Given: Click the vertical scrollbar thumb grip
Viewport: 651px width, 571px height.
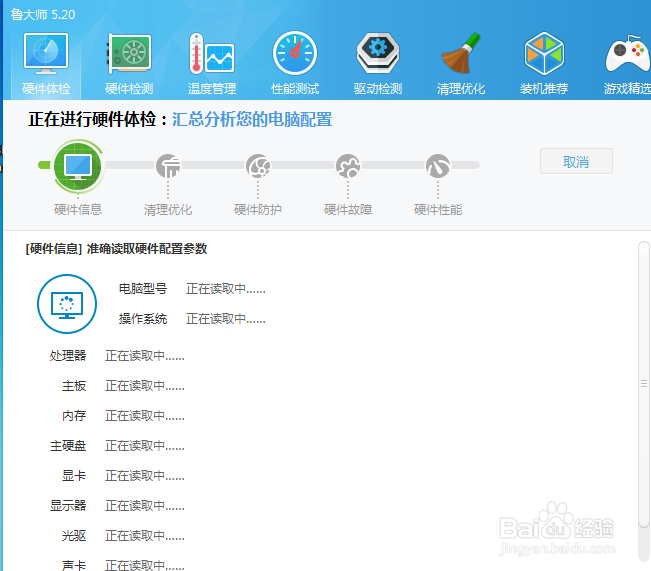Looking at the screenshot, I should click(644, 384).
